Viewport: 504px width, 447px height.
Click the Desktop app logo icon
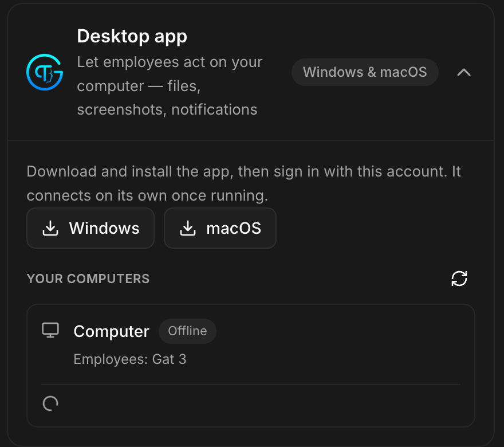45,72
